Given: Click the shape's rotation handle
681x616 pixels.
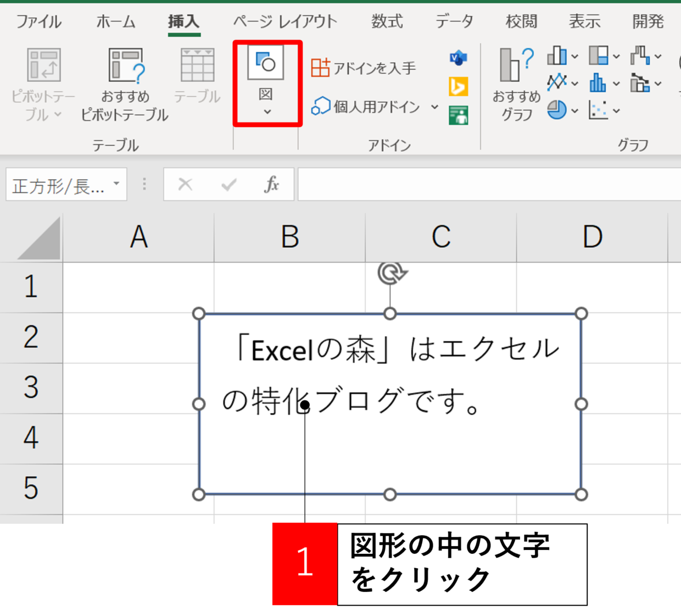Looking at the screenshot, I should [392, 273].
